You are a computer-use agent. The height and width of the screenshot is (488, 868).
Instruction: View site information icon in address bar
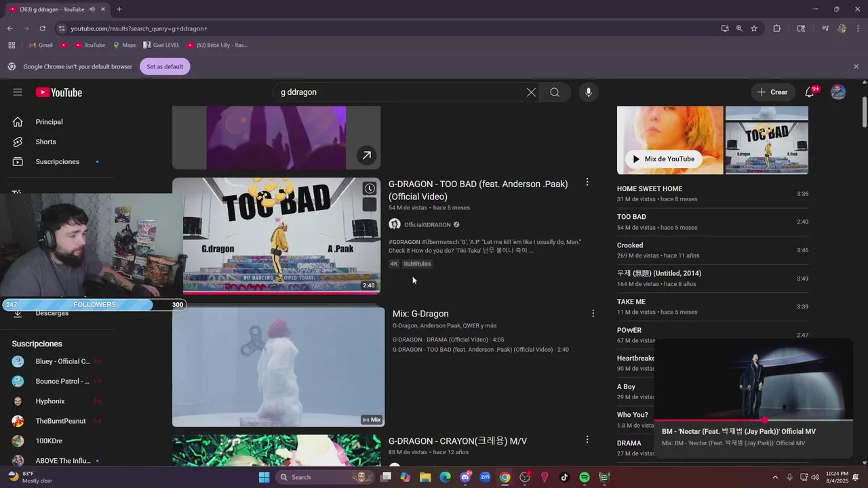pos(62,28)
